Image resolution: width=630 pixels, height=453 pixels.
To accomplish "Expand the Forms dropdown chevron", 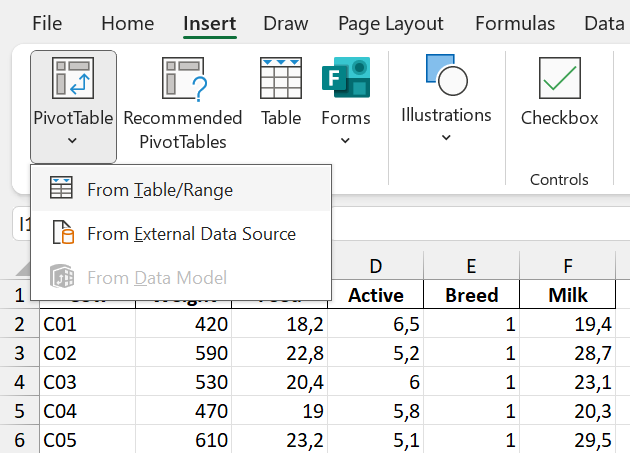I will (x=345, y=141).
